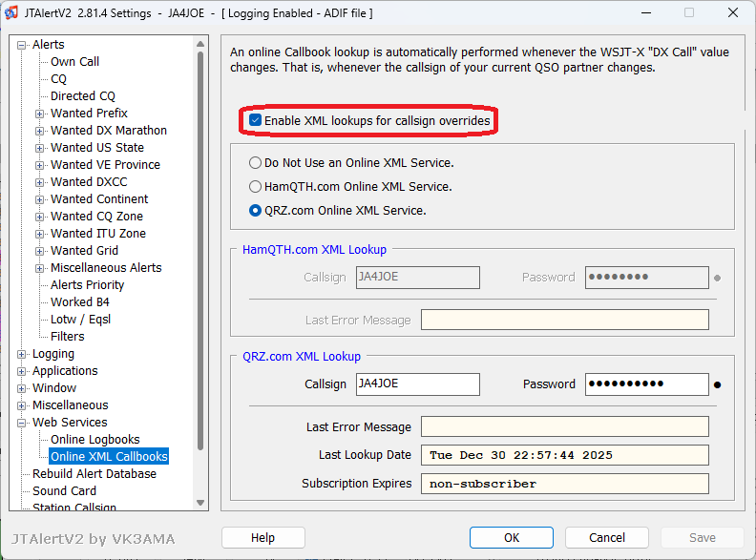This screenshot has height=560, width=756.
Task: Select Do Not Use an Online XML Service
Action: [x=255, y=163]
